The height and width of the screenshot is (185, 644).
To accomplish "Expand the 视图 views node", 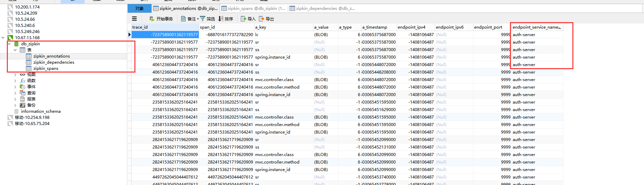I will click(x=15, y=74).
